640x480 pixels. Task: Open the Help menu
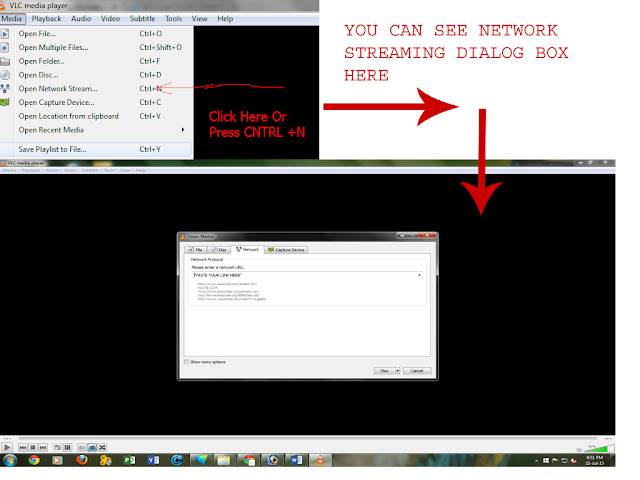pos(225,19)
